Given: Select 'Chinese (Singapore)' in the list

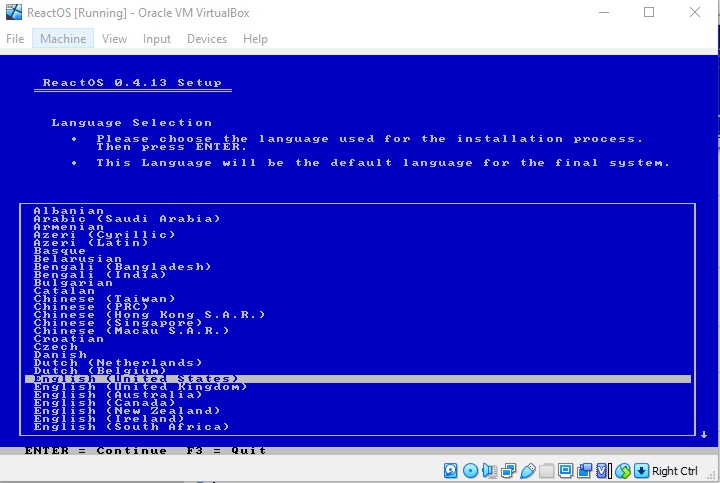Looking at the screenshot, I should coord(358,323).
